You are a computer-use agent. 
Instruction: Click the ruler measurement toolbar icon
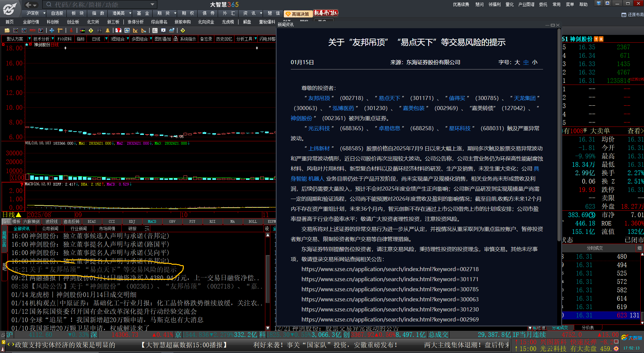point(60,31)
